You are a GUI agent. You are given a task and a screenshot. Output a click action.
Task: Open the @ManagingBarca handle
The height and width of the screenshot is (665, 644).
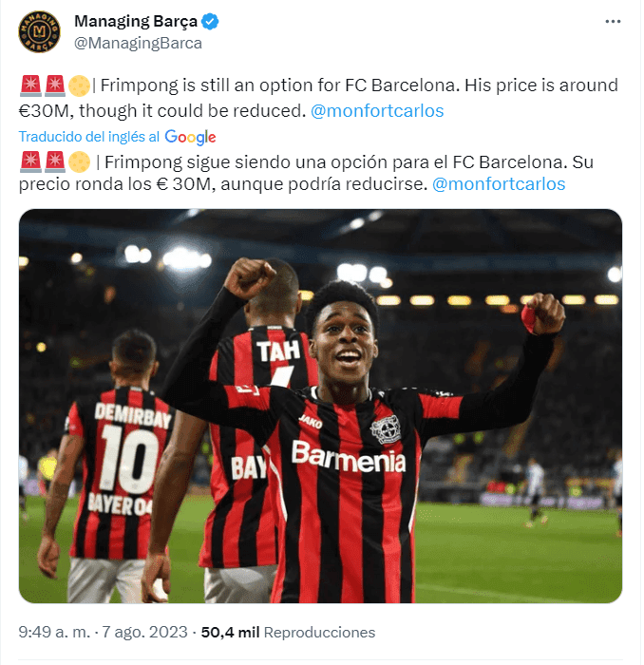[139, 44]
